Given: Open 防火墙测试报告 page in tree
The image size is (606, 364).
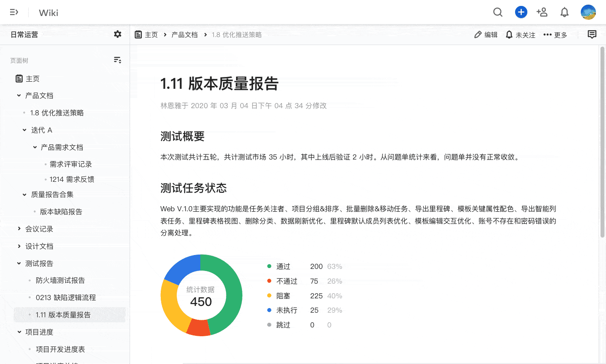Looking at the screenshot, I should (x=60, y=280).
